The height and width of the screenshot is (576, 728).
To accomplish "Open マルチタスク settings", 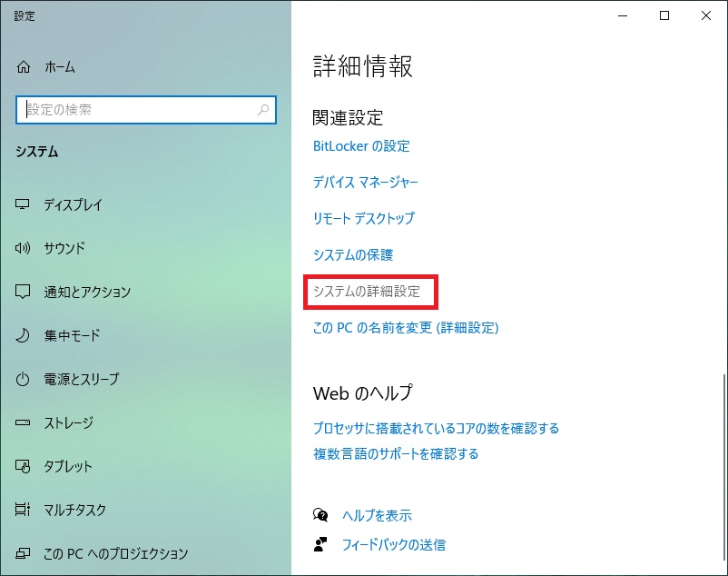I will point(75,510).
